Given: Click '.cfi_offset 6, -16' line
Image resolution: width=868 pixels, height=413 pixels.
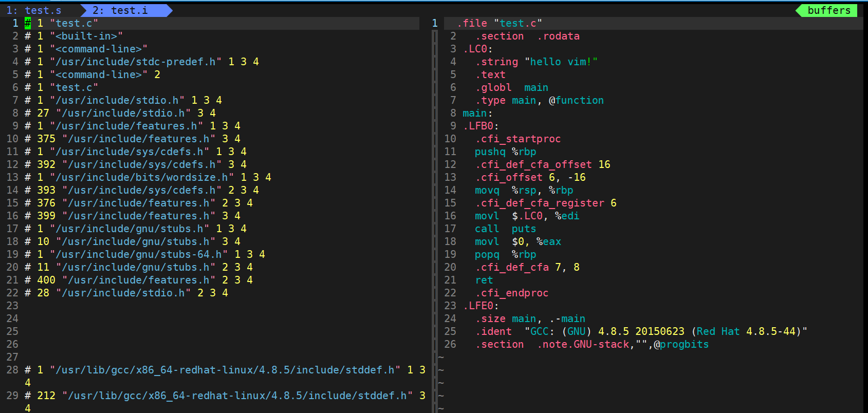Looking at the screenshot, I should (530, 177).
